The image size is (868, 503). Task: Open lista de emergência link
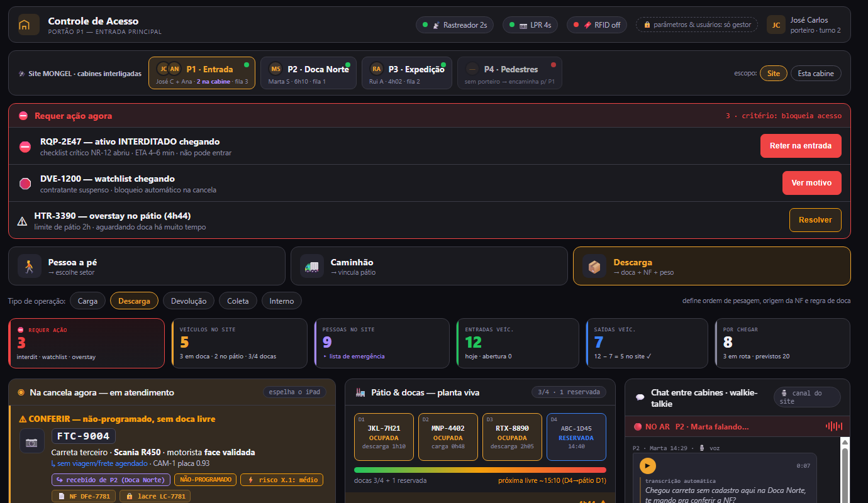tap(353, 357)
